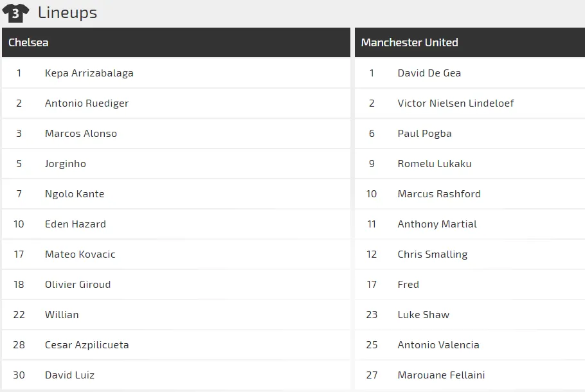Select Anthony Martial, number 11

click(x=437, y=224)
